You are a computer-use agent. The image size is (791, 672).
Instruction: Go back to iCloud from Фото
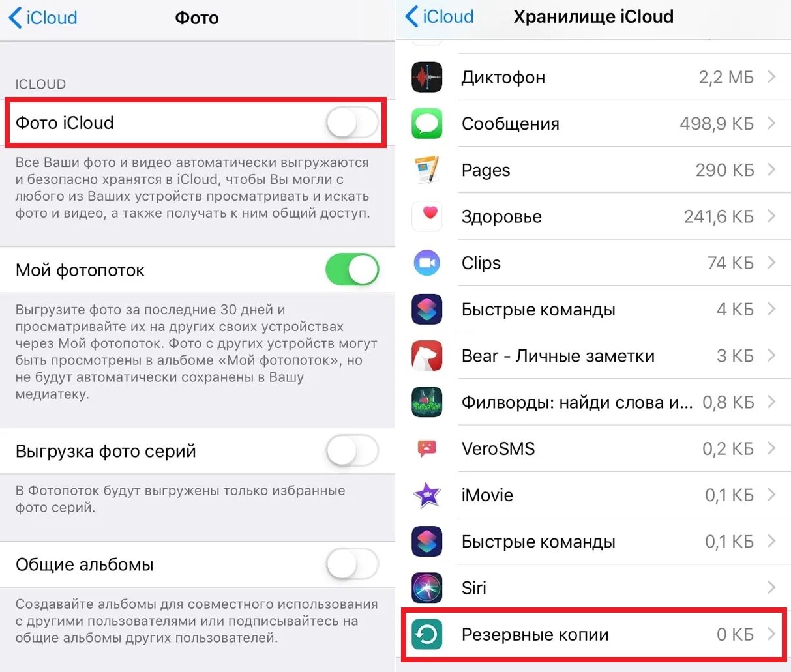[43, 18]
